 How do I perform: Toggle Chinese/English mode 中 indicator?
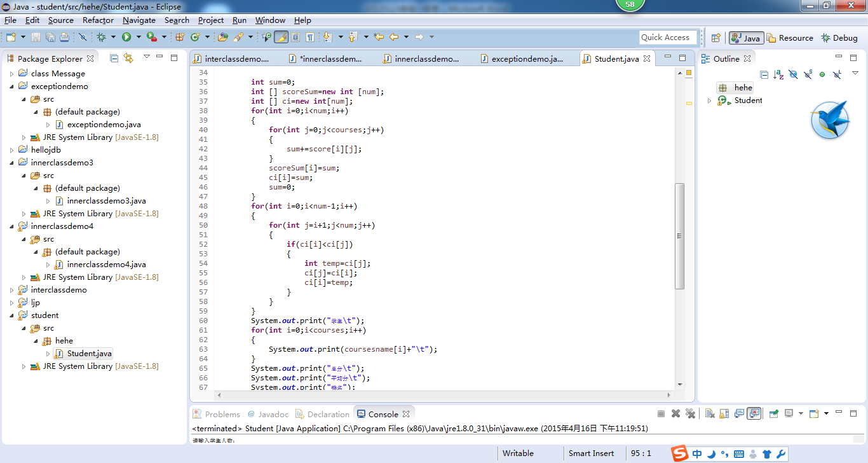point(698,454)
